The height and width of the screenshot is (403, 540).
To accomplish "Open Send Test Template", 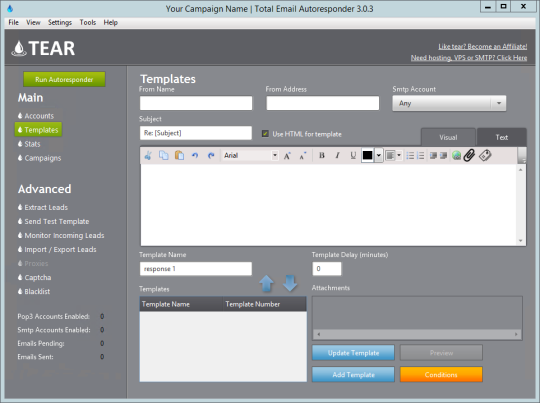I will coord(53,221).
